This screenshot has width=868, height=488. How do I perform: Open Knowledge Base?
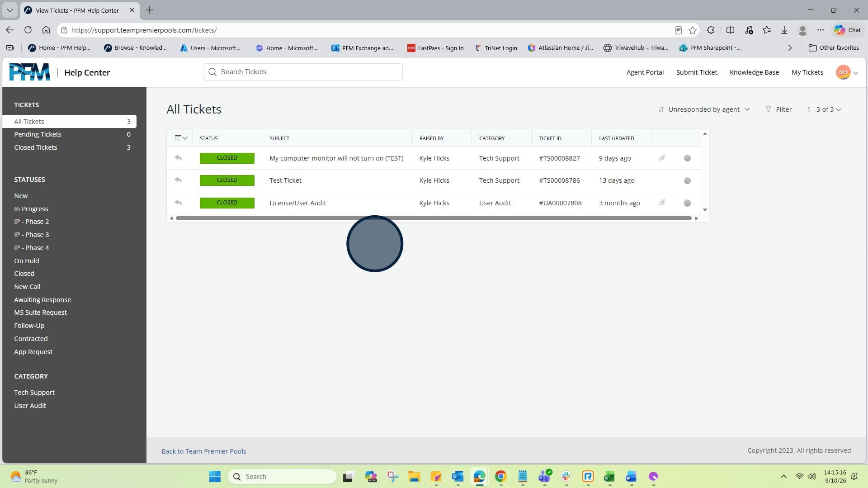tap(754, 72)
